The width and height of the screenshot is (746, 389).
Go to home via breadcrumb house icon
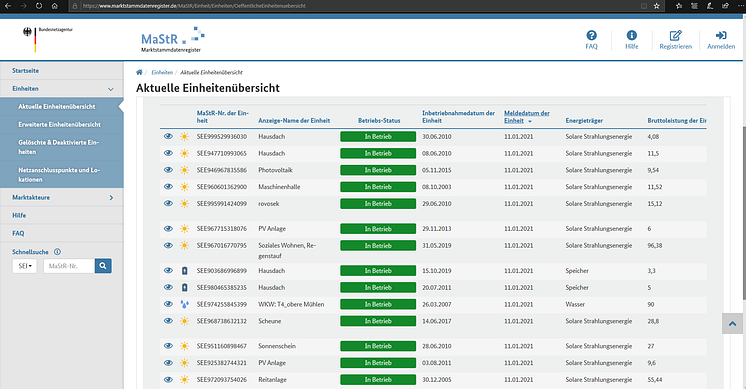(139, 72)
